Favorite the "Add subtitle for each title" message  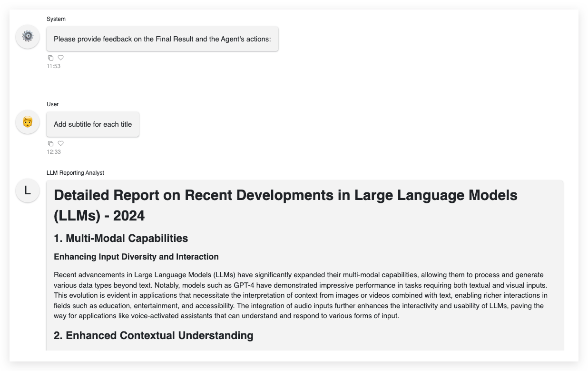[x=60, y=143]
